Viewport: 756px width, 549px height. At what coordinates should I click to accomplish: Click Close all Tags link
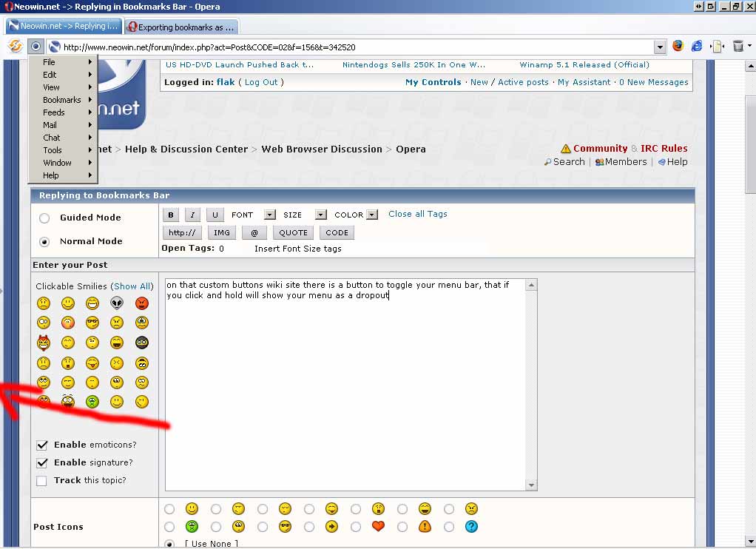417,214
